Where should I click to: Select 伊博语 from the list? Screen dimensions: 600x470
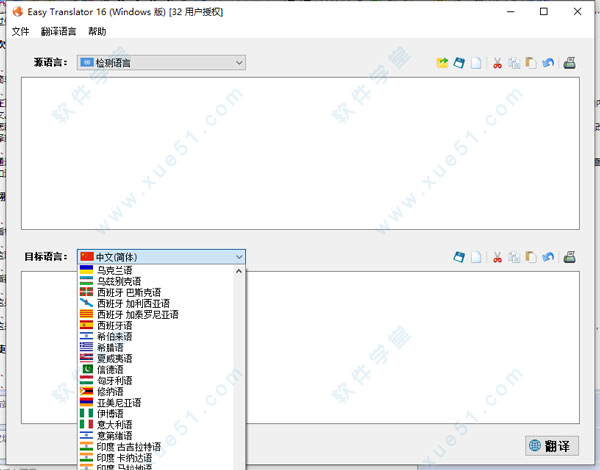point(156,414)
